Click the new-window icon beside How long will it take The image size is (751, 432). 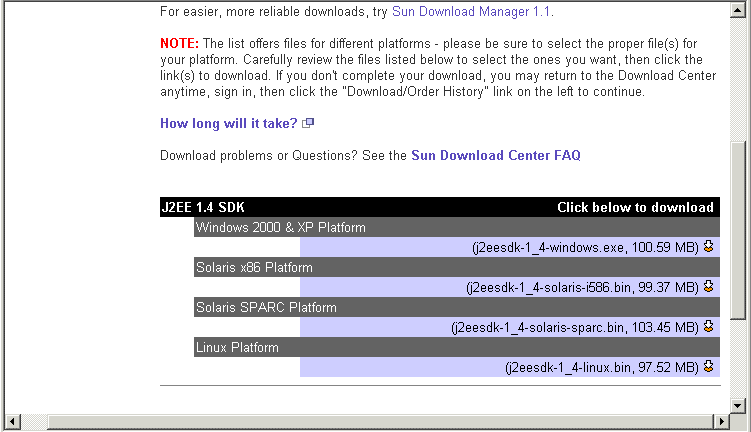pyautogui.click(x=308, y=124)
